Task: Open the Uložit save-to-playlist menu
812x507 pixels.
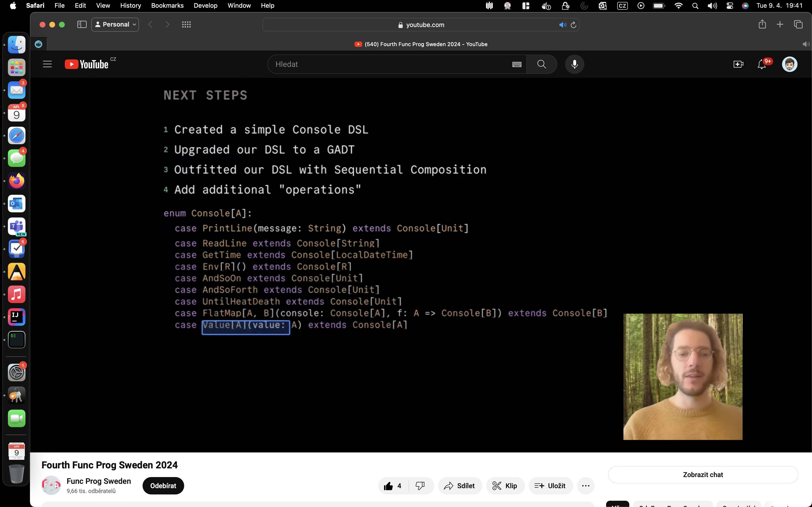Action: tap(550, 486)
